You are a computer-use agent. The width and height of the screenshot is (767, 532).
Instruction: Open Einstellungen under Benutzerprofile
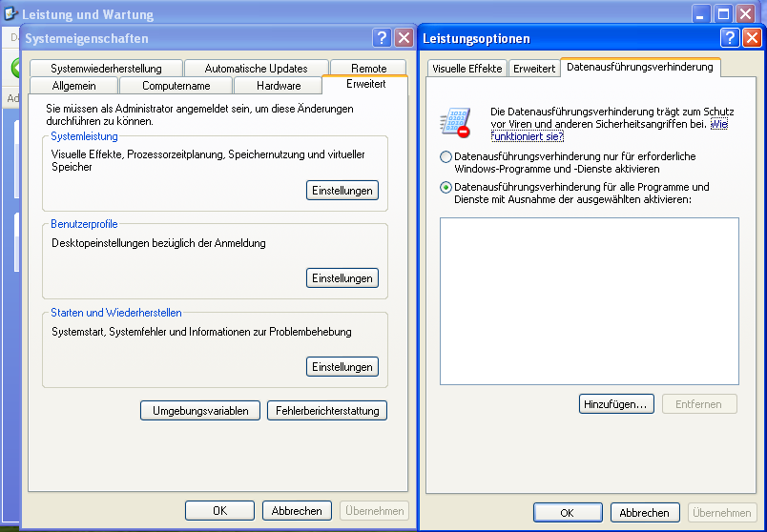pos(342,278)
